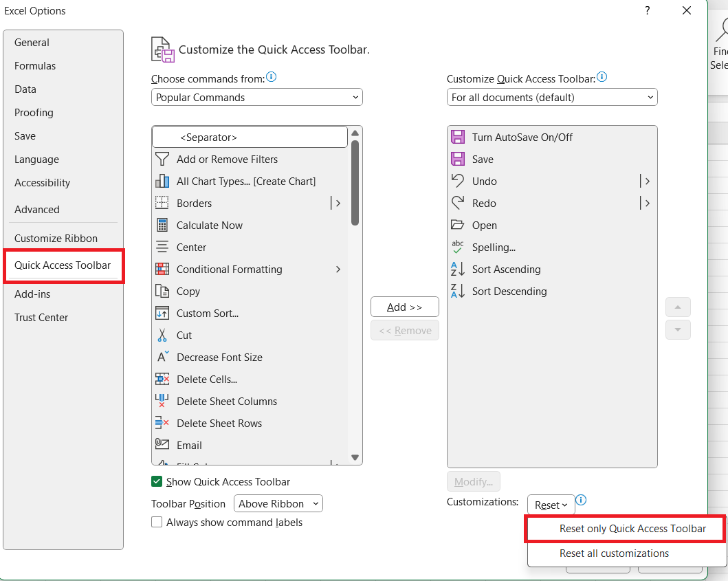Click the command list scroll-down arrow

pyautogui.click(x=355, y=457)
